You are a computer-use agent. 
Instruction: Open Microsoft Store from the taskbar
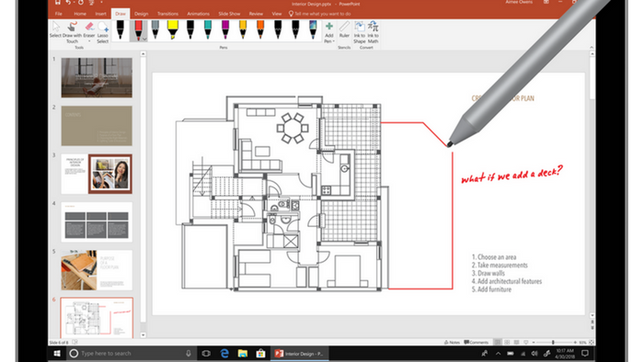click(260, 354)
